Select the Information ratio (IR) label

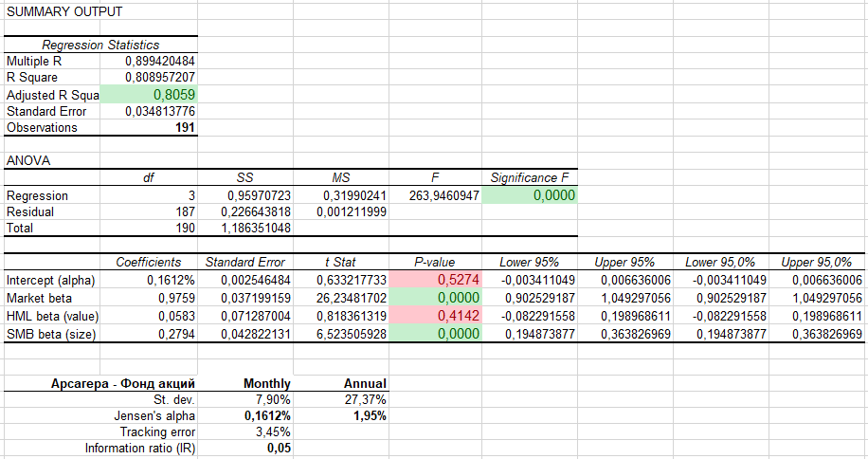click(140, 448)
